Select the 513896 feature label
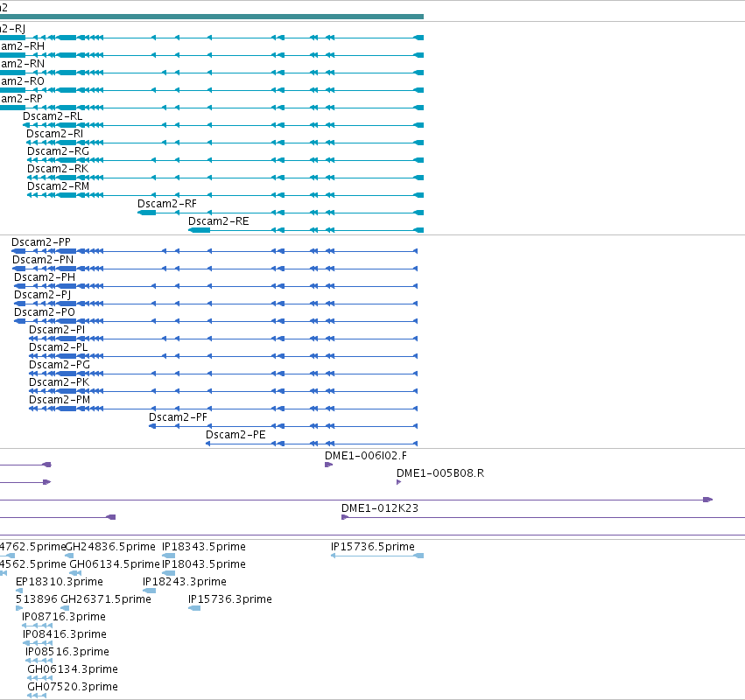The image size is (745, 700). point(37,600)
